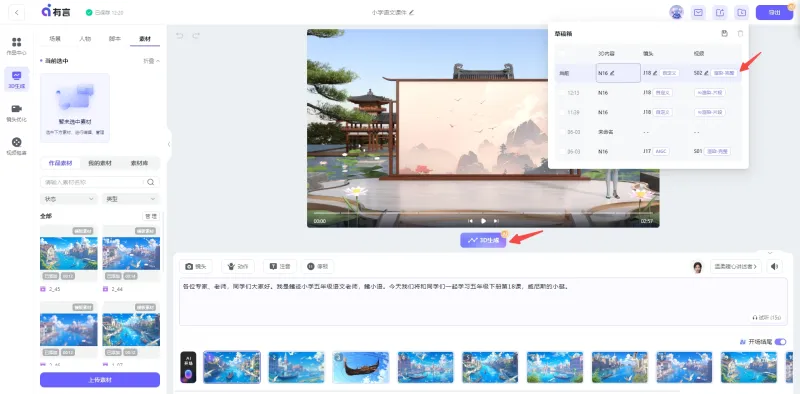Select asset thumbnail labeled 2_45

click(x=68, y=253)
